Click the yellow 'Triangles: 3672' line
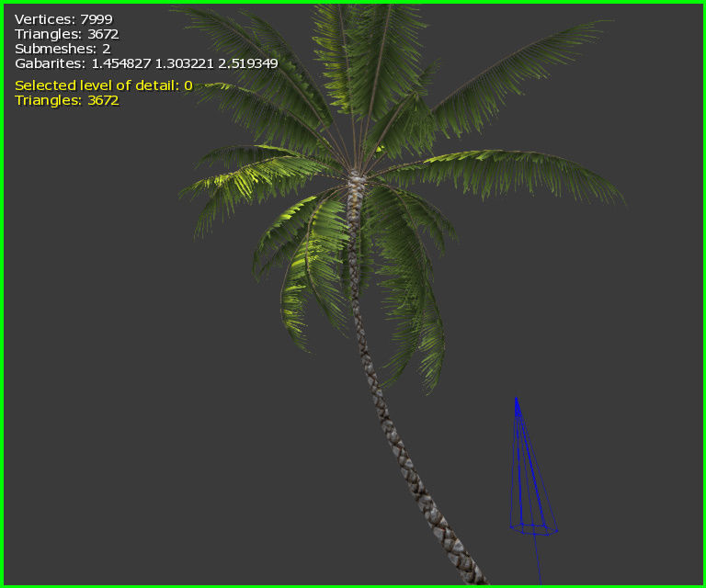This screenshot has width=706, height=588. click(66, 100)
